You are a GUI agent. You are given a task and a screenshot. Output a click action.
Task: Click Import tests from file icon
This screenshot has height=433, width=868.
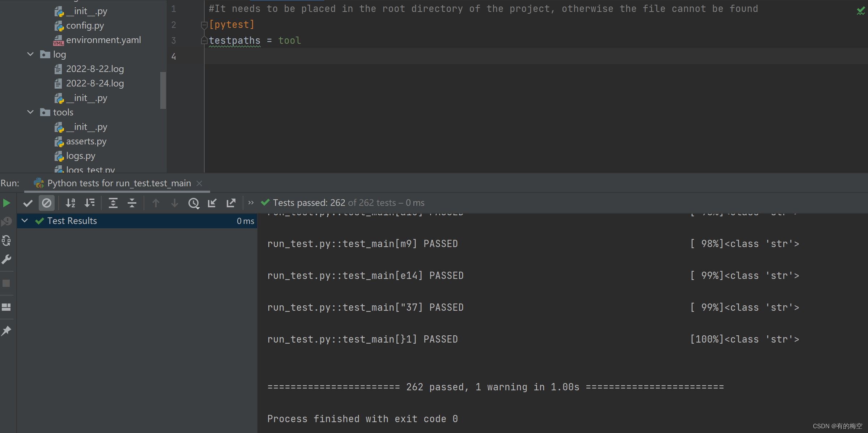click(x=212, y=203)
